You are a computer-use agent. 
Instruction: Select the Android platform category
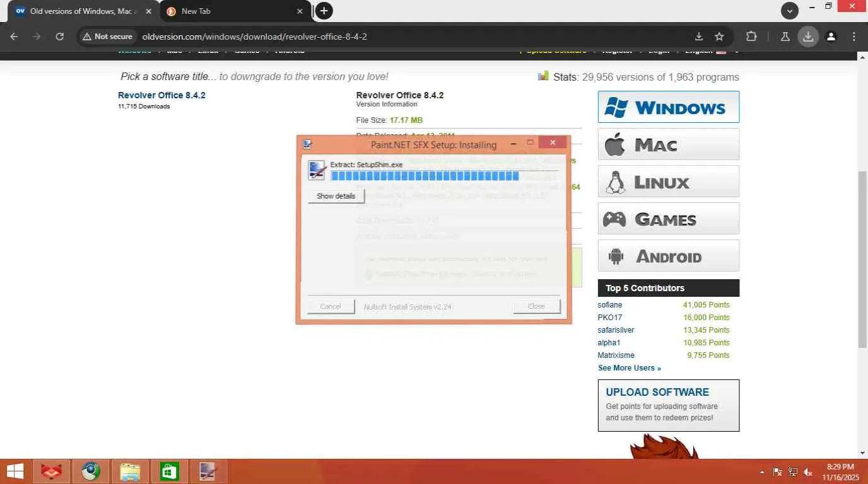669,256
